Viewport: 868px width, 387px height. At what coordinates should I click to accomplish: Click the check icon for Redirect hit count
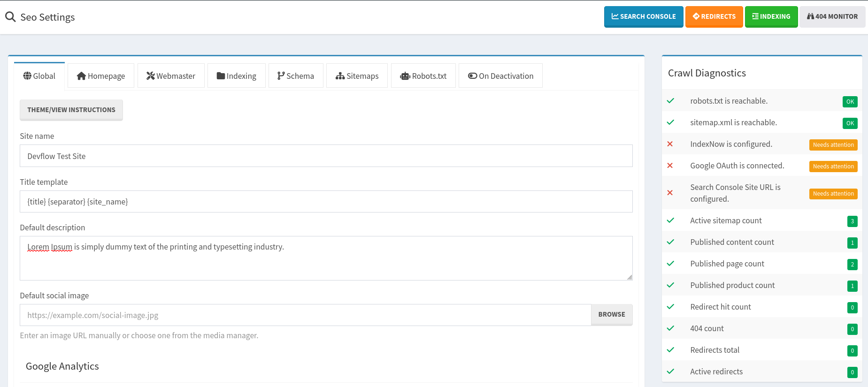click(x=670, y=307)
